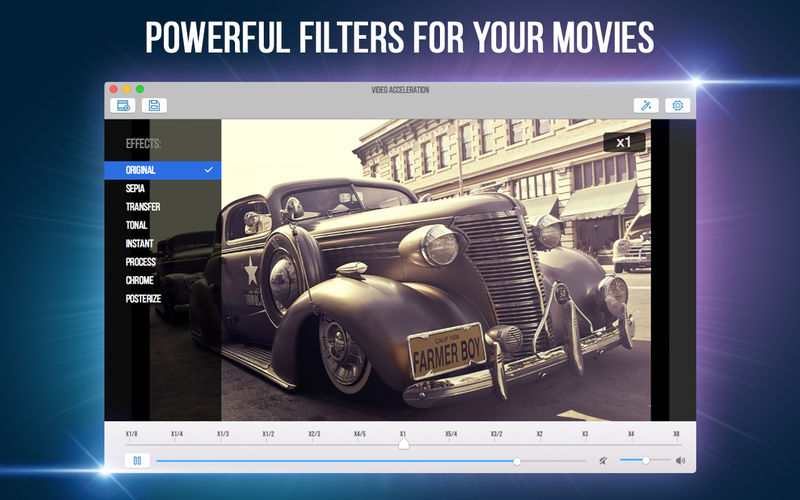Select the Tonal effect

click(136, 225)
